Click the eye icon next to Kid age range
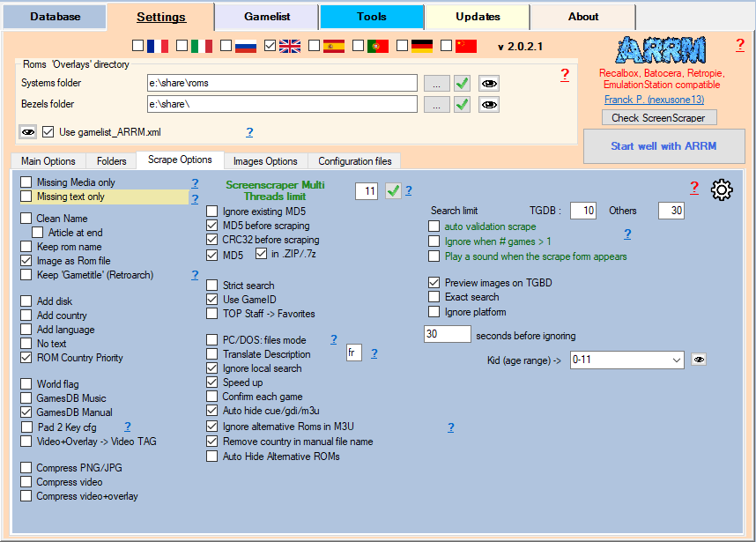This screenshot has height=542, width=756. pos(698,360)
